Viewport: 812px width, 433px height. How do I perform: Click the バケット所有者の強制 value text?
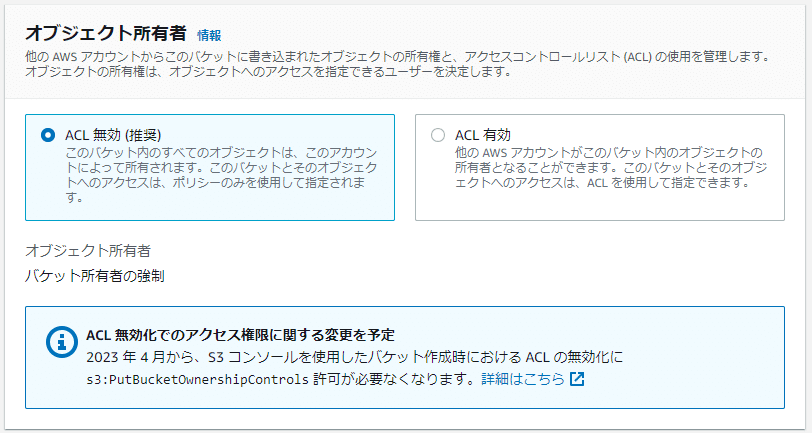(95, 276)
